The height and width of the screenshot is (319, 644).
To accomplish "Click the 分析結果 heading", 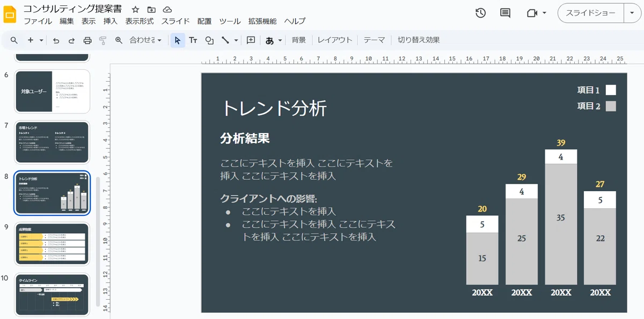I will tap(245, 139).
